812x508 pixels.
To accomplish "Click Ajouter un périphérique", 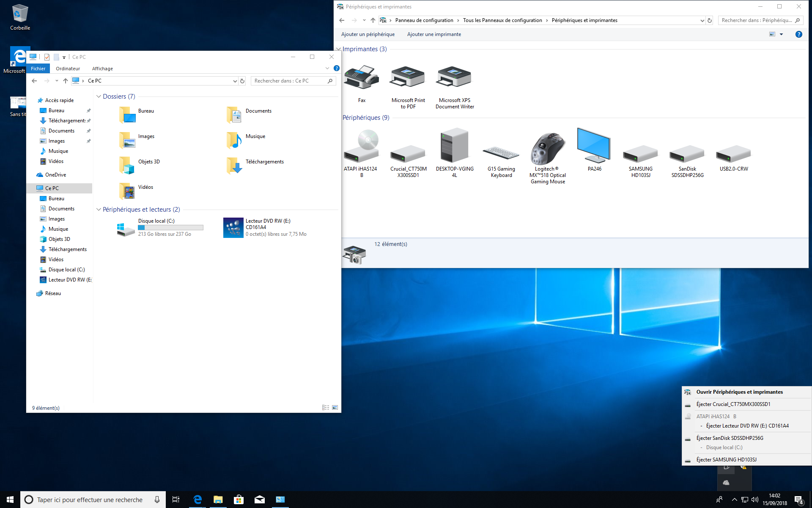I will click(368, 34).
